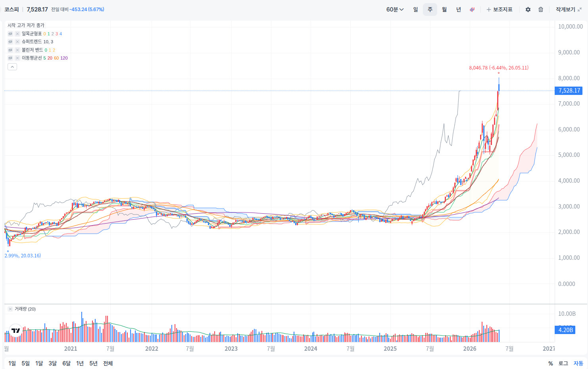
Task: Set chart range to 5일
Action: (x=26, y=363)
